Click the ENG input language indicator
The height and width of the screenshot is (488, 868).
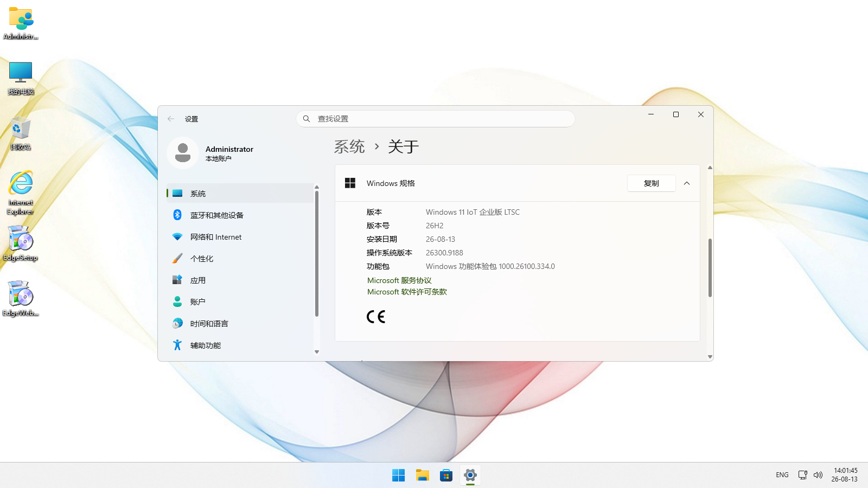782,475
